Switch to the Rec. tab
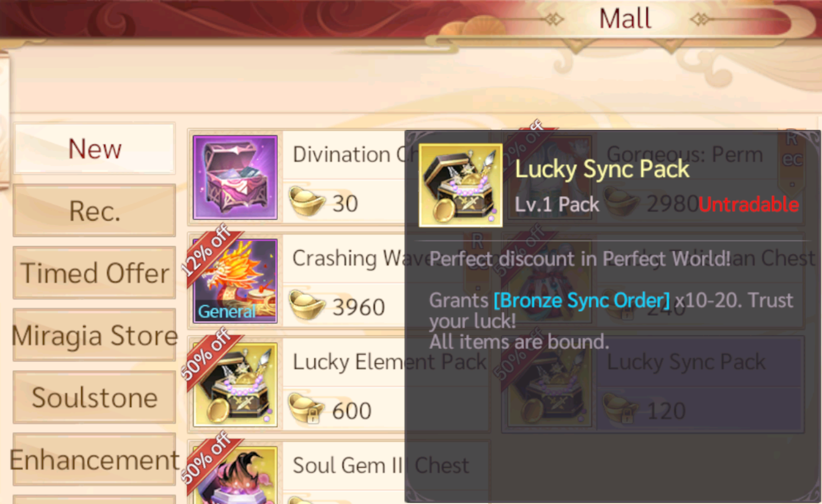Screen dimensions: 822x504 coord(94,210)
